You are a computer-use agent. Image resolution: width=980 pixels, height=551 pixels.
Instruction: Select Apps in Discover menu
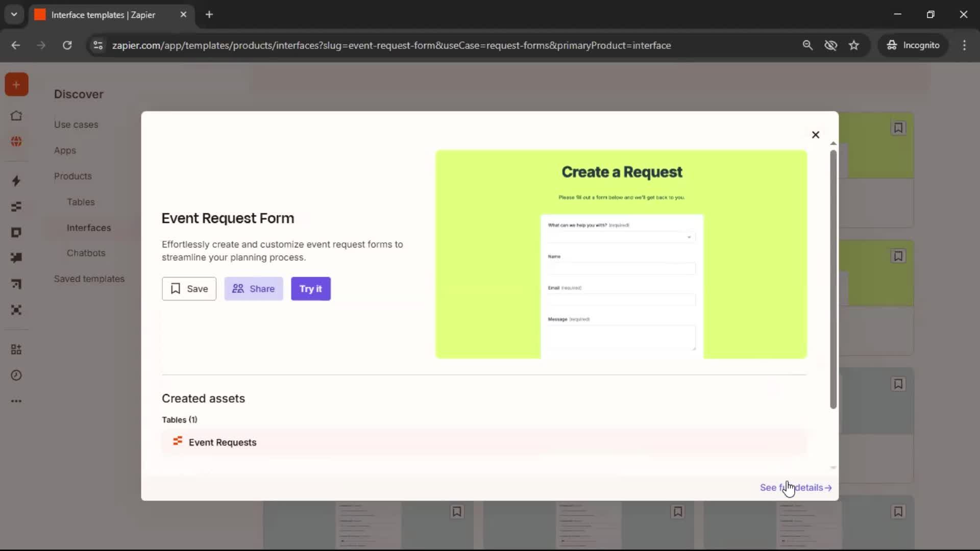[65, 151]
